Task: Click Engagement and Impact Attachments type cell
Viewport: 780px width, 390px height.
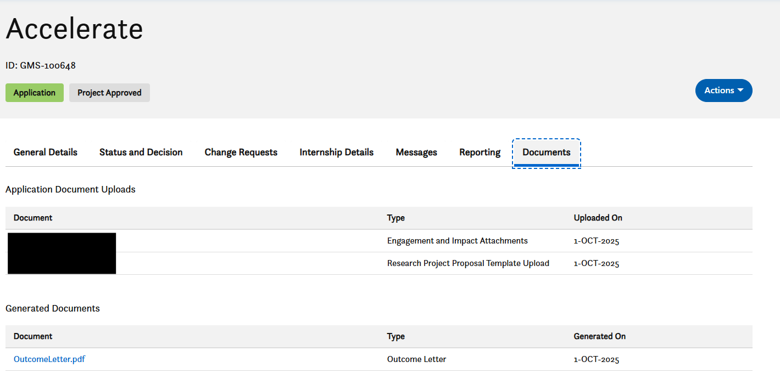Action: pos(457,241)
